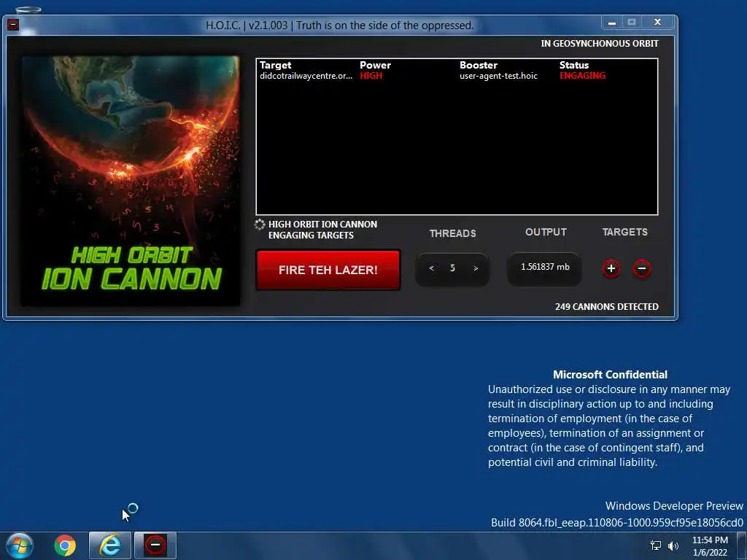Click the Booster column header
The width and height of the screenshot is (747, 560).
479,65
